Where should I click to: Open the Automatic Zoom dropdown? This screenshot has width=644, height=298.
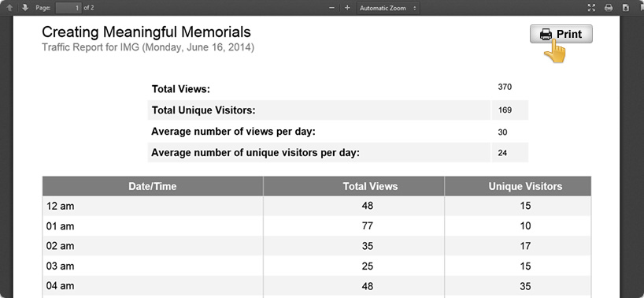[x=387, y=8]
